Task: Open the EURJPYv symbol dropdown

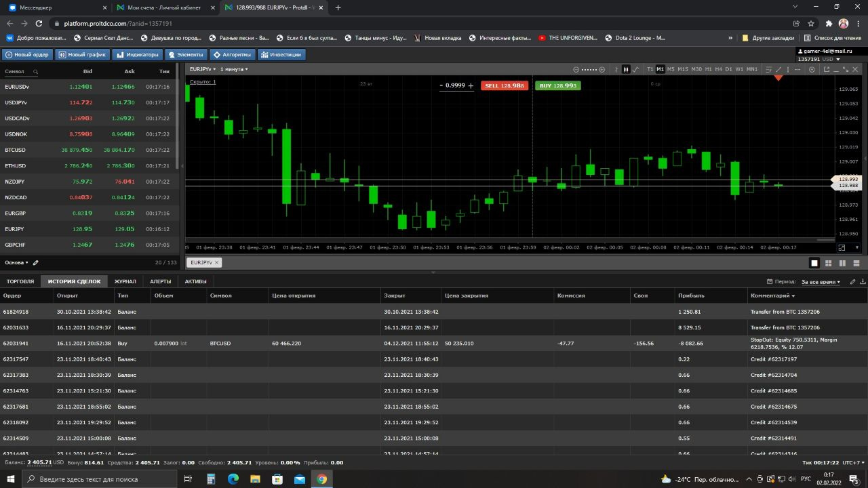Action: tap(203, 69)
